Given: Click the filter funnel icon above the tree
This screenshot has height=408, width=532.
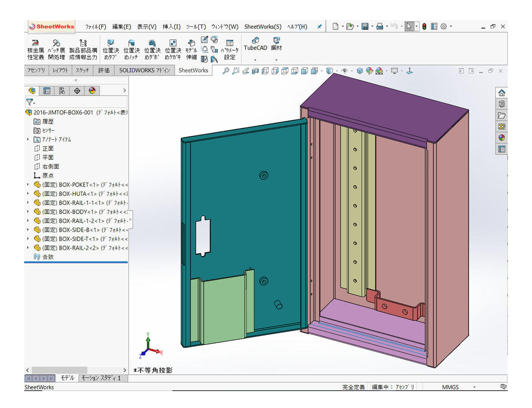Looking at the screenshot, I should [x=29, y=102].
